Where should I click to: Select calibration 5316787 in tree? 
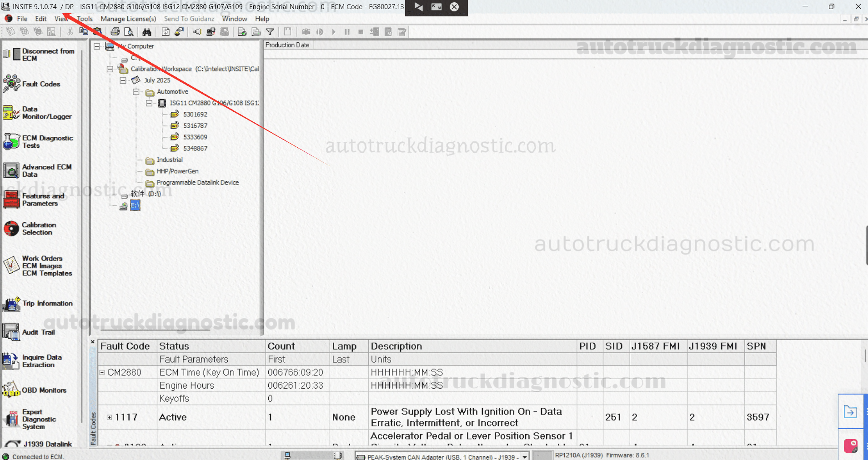[195, 126]
